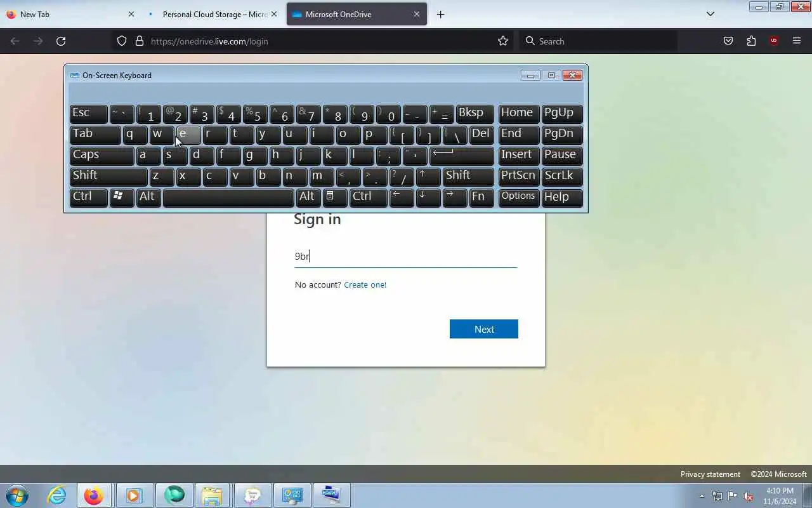Click the Help key on keyboard

pos(562,197)
